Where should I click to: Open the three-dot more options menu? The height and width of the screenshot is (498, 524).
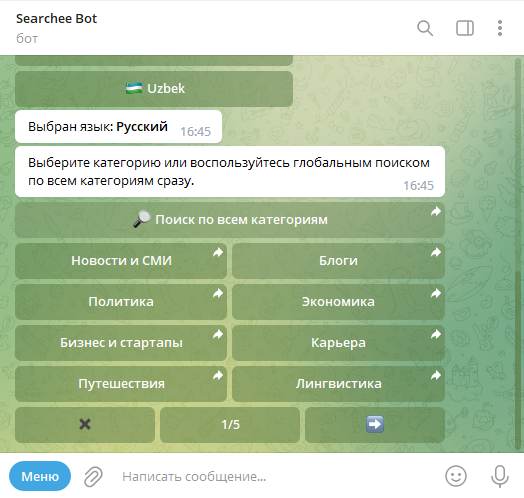500,28
